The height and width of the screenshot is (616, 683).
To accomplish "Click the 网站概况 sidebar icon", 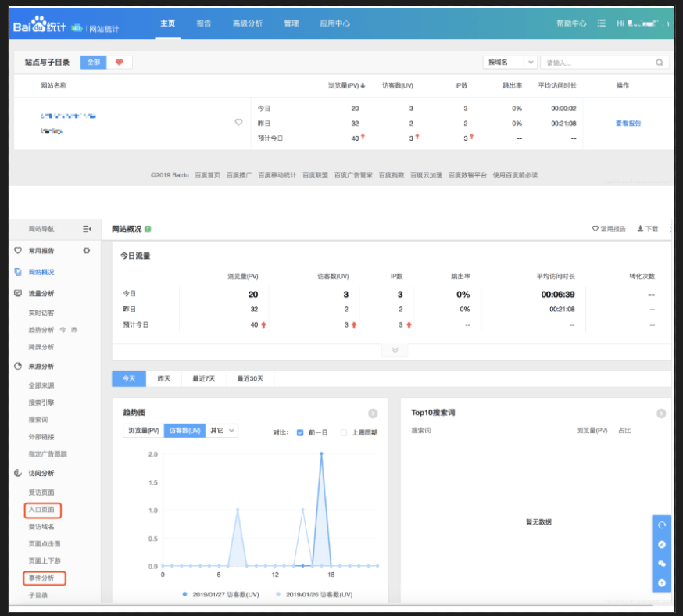I will point(18,272).
